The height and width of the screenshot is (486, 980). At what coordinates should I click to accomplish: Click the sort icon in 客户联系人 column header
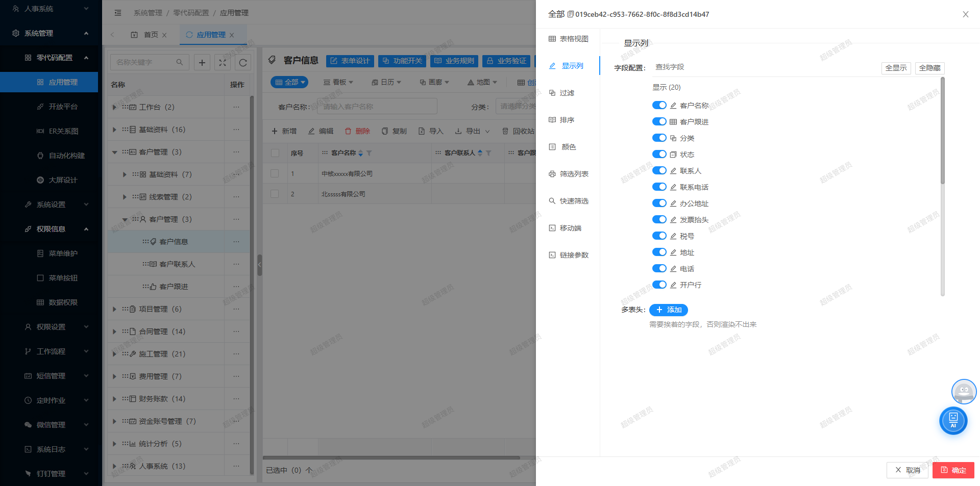480,153
